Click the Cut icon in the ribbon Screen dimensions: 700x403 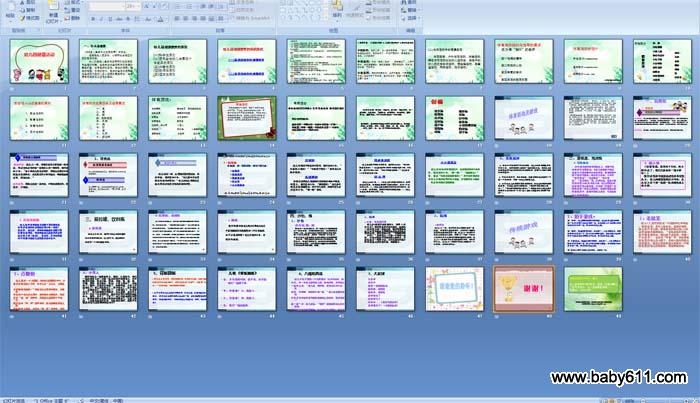pyautogui.click(x=29, y=3)
